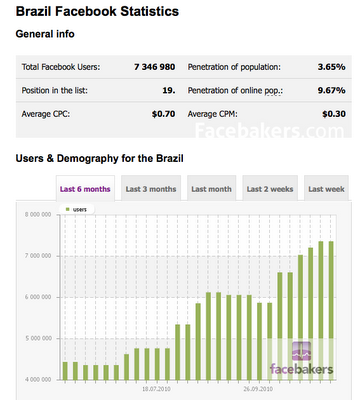The image size is (360, 400).
Task: Click the Average CPM $0.30 value
Action: tap(334, 114)
